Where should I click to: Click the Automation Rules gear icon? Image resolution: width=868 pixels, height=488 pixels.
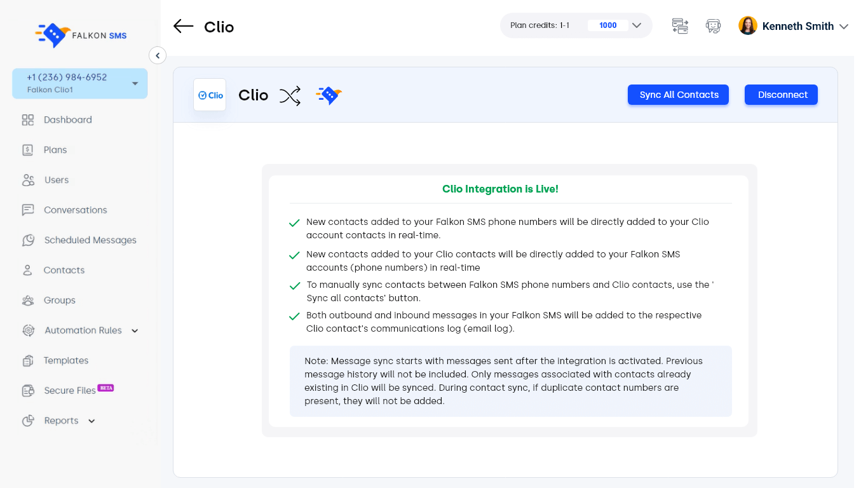(x=28, y=330)
